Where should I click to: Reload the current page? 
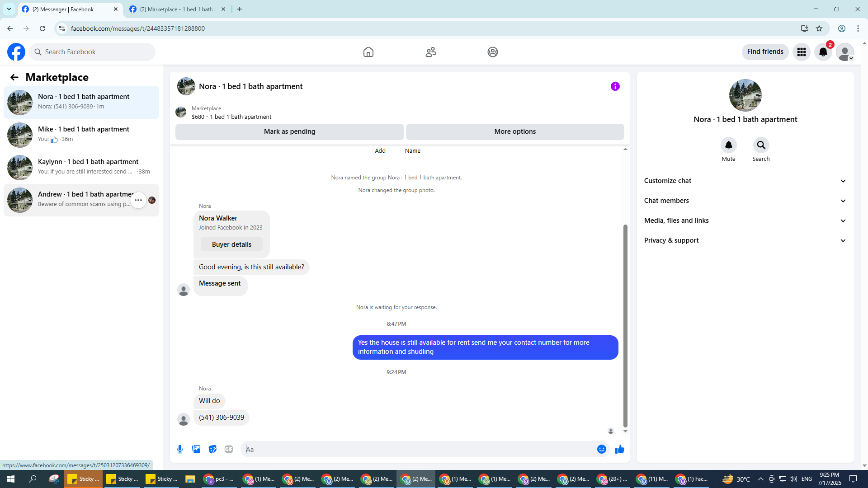42,28
